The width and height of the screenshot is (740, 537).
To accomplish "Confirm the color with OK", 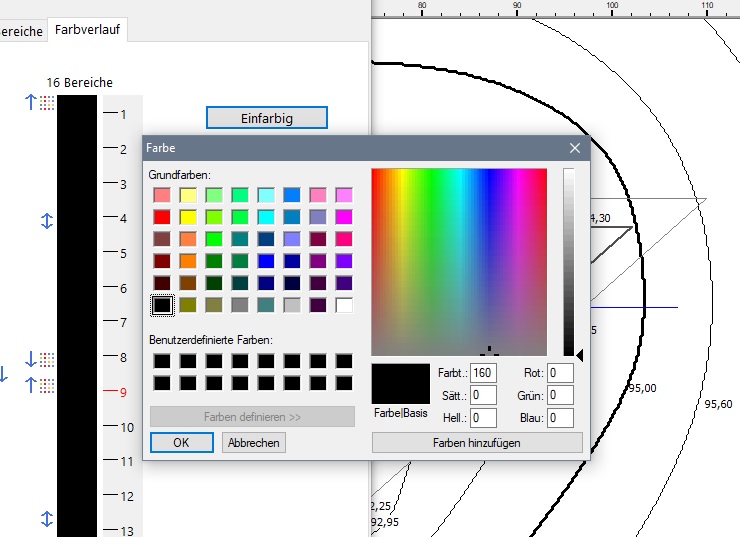I will (181, 442).
